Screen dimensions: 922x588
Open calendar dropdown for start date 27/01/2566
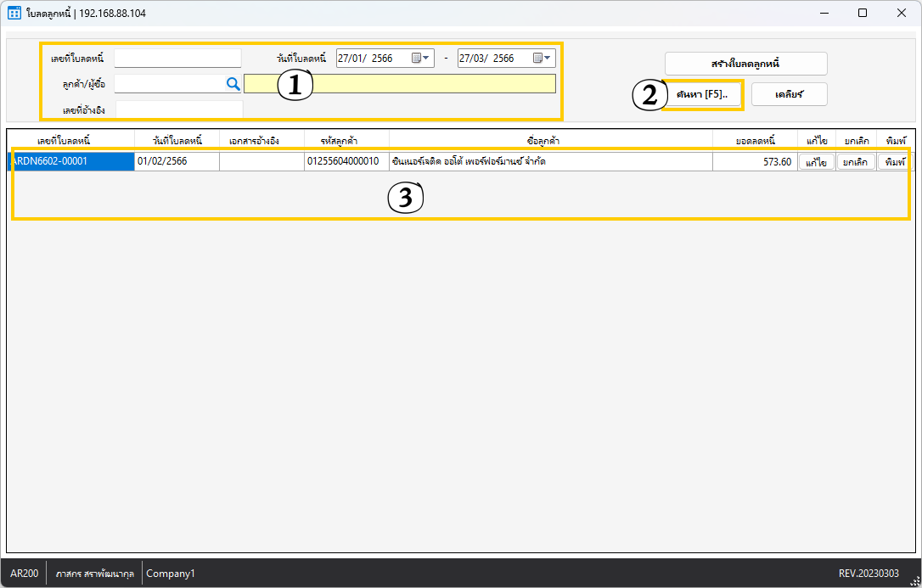click(421, 59)
